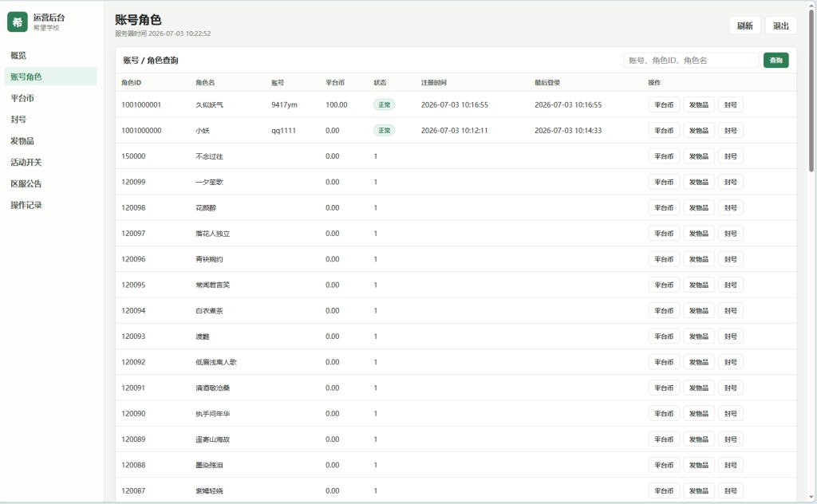Click account name qq1111
Screen dimensions: 817x504
coord(283,130)
